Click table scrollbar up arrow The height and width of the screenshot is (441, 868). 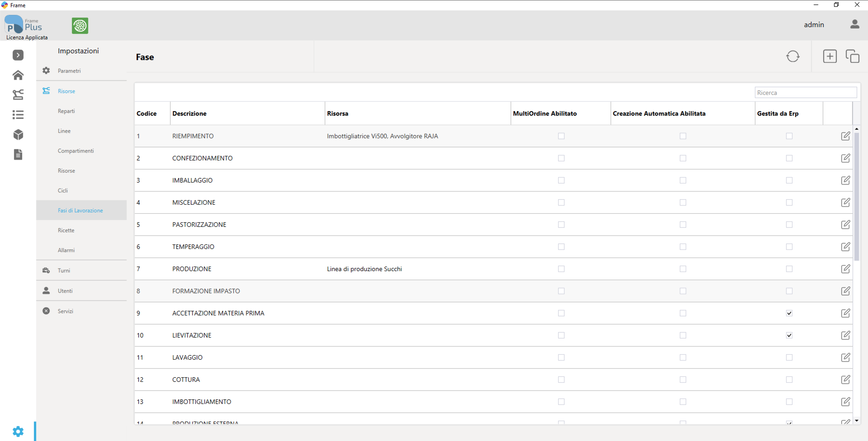coord(856,129)
